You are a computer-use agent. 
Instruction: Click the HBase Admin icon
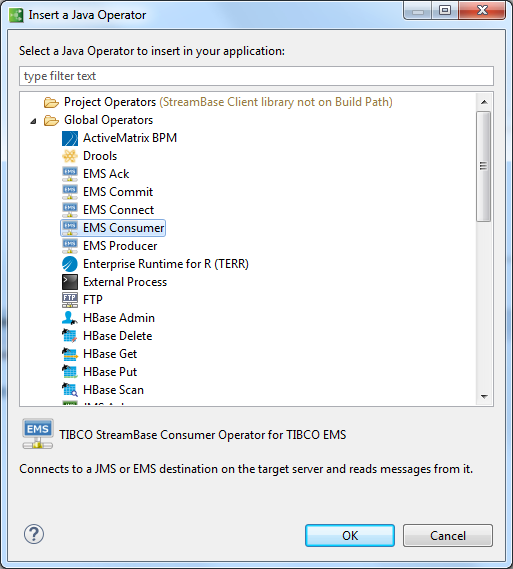point(70,318)
